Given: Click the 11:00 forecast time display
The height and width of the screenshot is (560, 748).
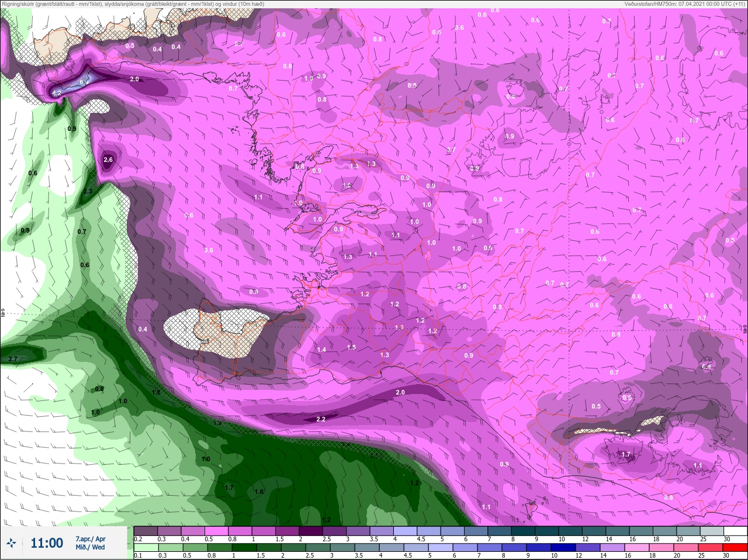Looking at the screenshot, I should coord(47,543).
